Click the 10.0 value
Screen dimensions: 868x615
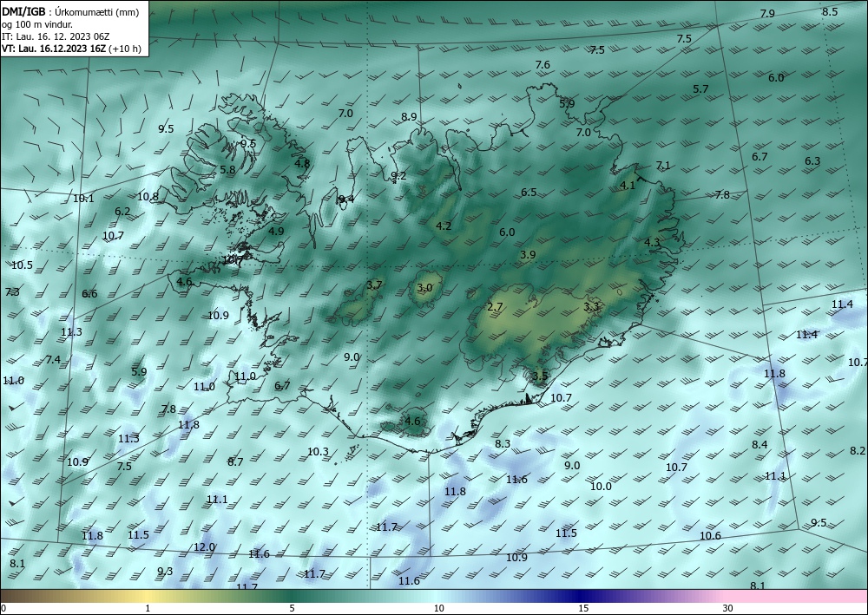coord(601,487)
